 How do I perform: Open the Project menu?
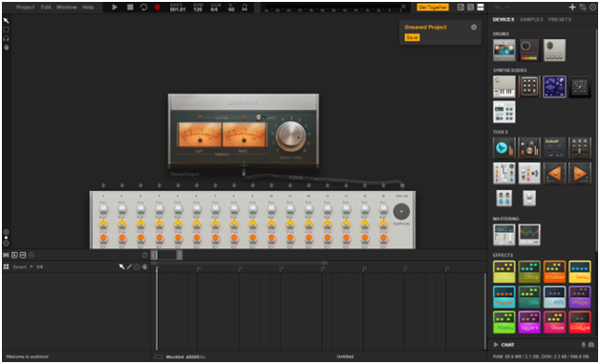point(25,8)
